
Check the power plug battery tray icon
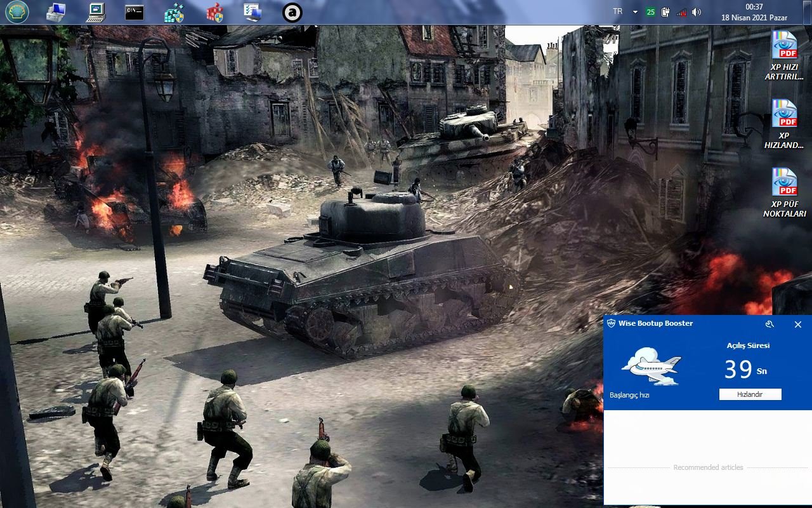[665, 12]
